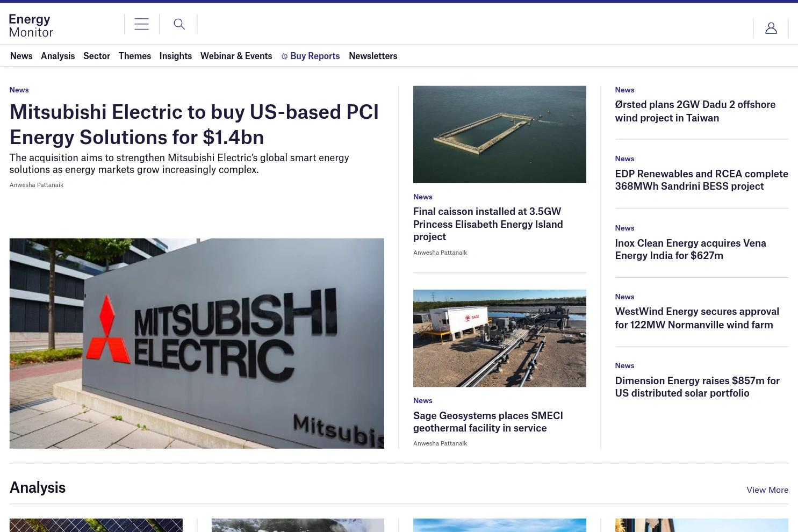The image size is (798, 532).
Task: Click News tag above Final caisson article
Action: [x=423, y=197]
